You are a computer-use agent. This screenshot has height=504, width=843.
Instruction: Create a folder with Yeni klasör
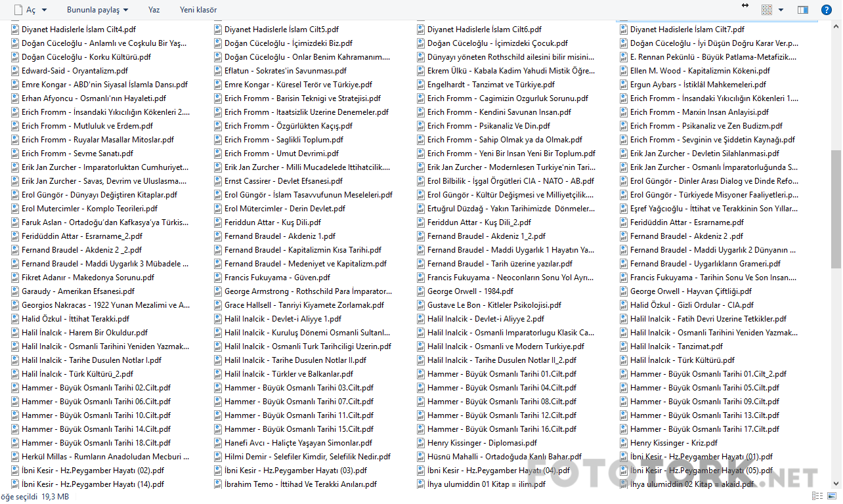(198, 10)
